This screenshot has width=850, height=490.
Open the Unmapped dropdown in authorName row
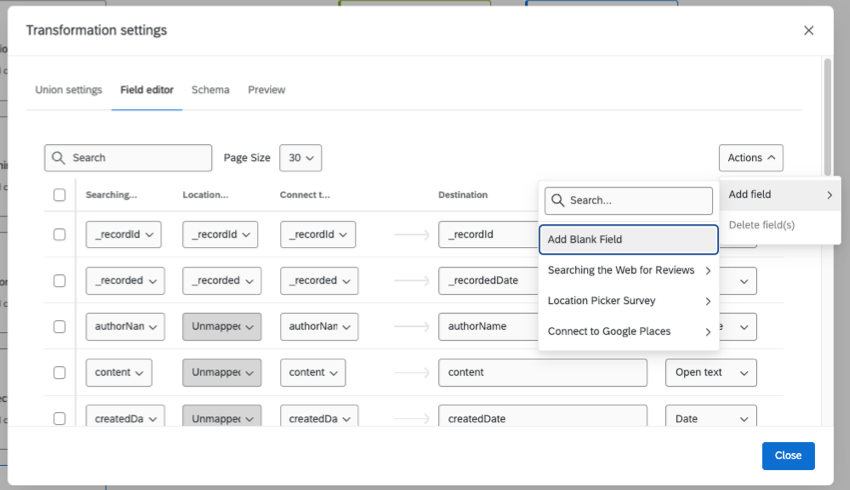(222, 326)
